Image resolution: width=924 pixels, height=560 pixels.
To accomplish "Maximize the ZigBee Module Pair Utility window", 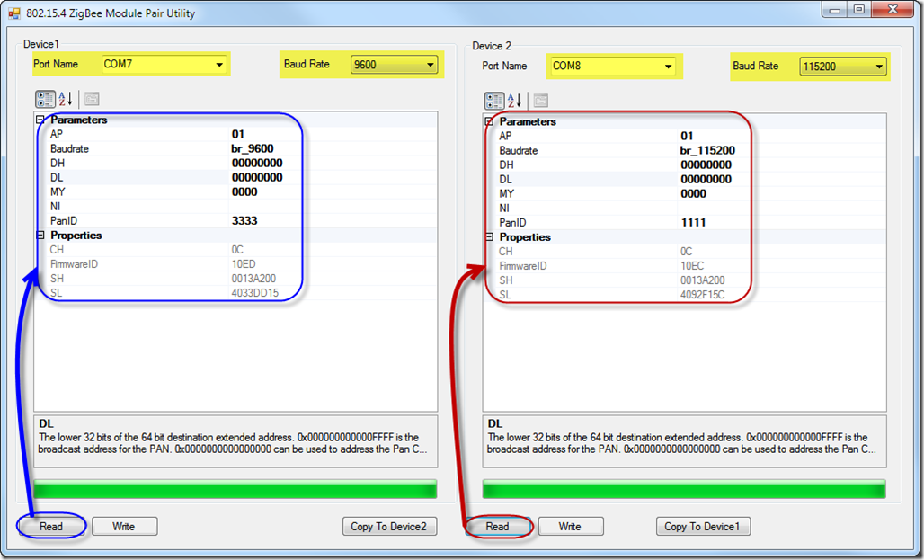I will (859, 9).
